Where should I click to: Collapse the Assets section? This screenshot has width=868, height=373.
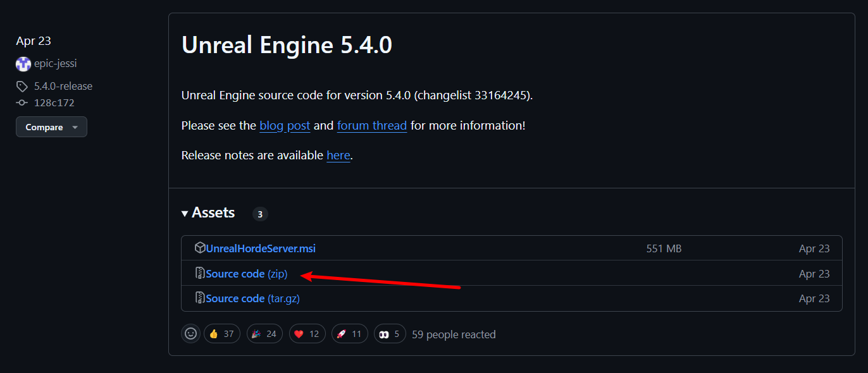tap(208, 213)
